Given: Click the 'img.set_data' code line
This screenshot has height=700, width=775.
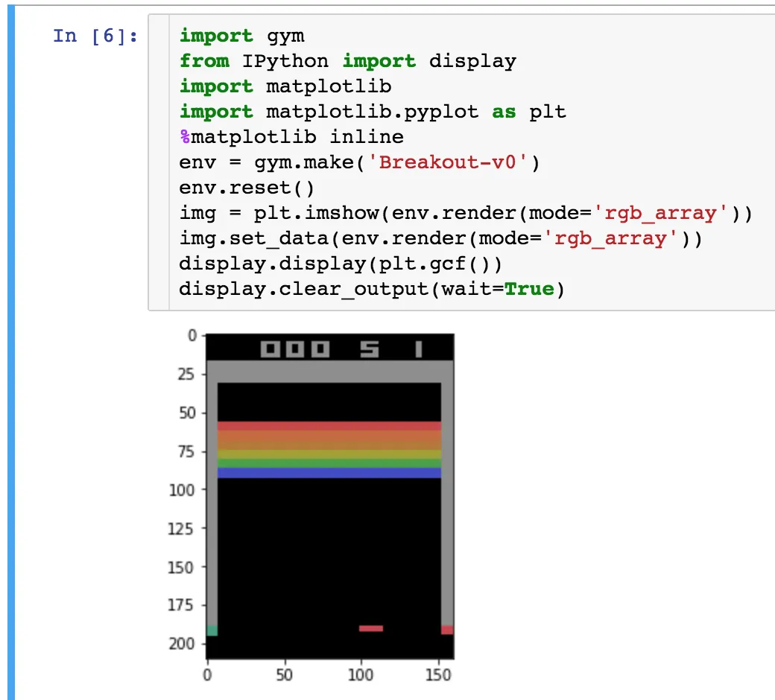Looking at the screenshot, I should coord(440,238).
